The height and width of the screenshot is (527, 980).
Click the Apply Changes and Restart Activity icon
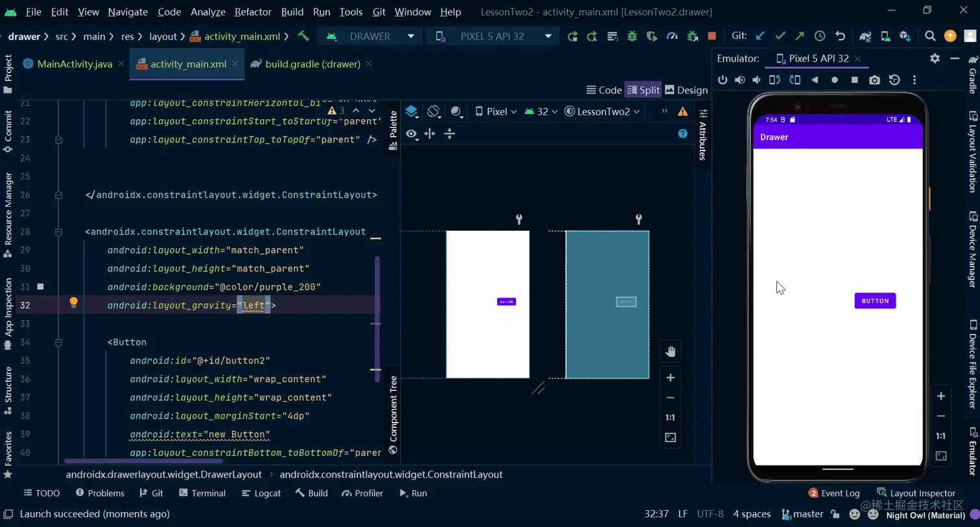(x=572, y=36)
